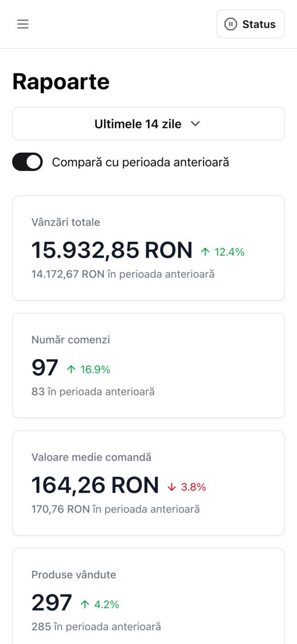Open the Status button
Image resolution: width=297 pixels, height=644 pixels.
click(250, 24)
